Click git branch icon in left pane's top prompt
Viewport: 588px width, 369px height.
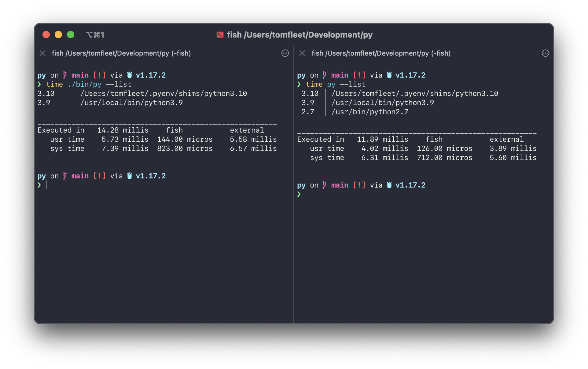click(x=65, y=75)
